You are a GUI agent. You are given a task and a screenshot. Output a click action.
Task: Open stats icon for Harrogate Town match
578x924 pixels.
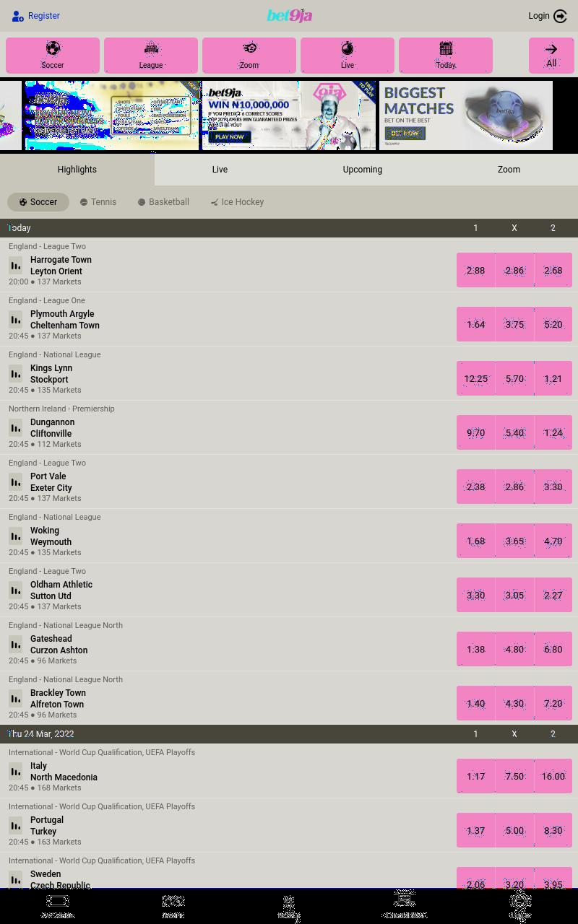click(x=15, y=265)
